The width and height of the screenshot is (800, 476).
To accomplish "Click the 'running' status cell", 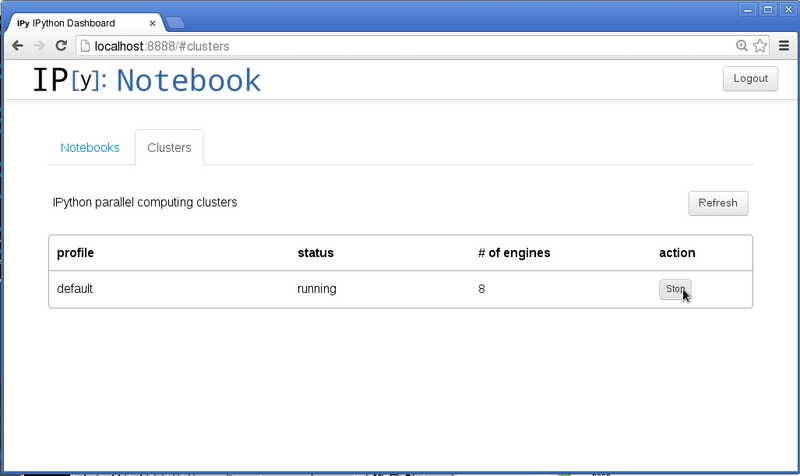I will pyautogui.click(x=317, y=289).
